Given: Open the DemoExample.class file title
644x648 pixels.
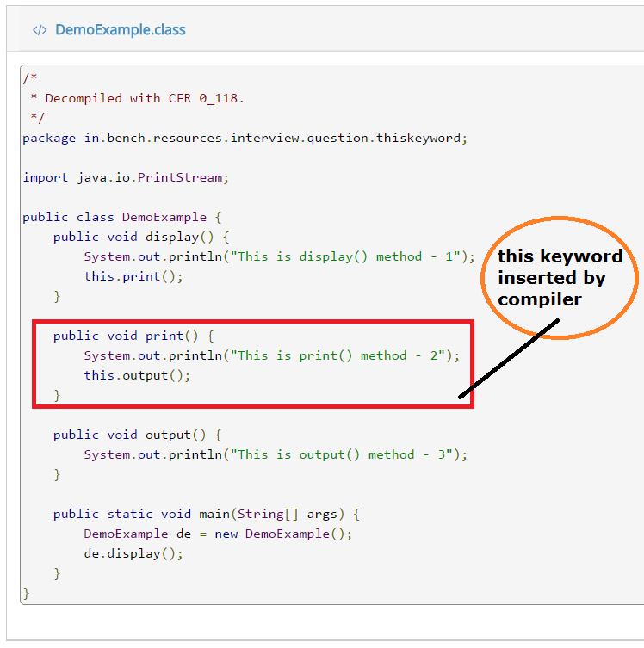Looking at the screenshot, I should click(120, 30).
